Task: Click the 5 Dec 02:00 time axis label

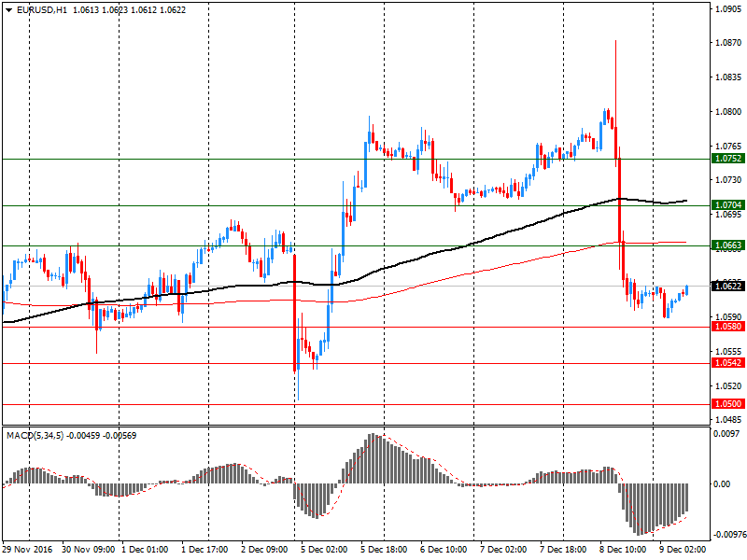Action: (x=324, y=550)
